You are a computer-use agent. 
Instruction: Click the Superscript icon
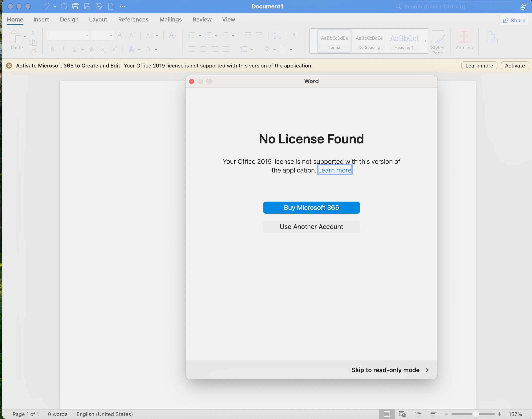tap(114, 49)
